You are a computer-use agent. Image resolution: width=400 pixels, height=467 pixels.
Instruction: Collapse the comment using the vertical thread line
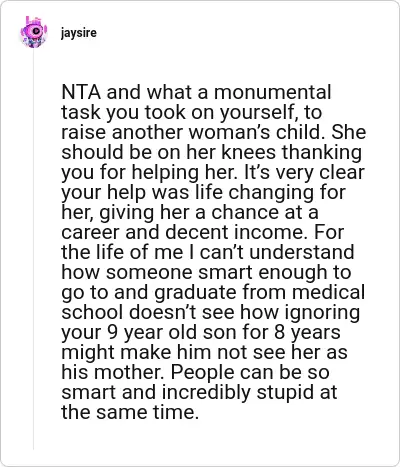(x=33, y=249)
